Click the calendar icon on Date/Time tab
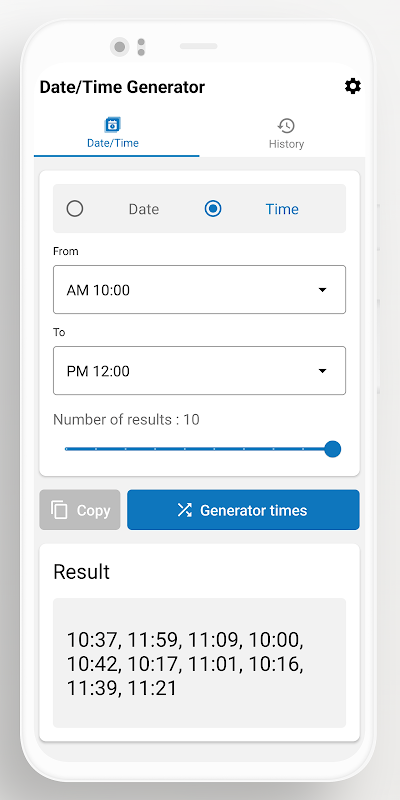 click(112, 124)
